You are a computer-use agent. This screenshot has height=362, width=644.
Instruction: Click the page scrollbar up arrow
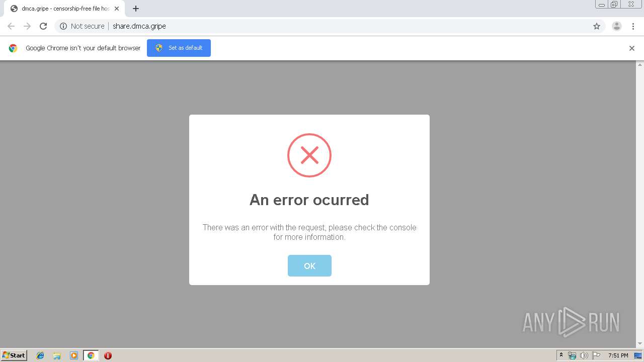point(640,65)
